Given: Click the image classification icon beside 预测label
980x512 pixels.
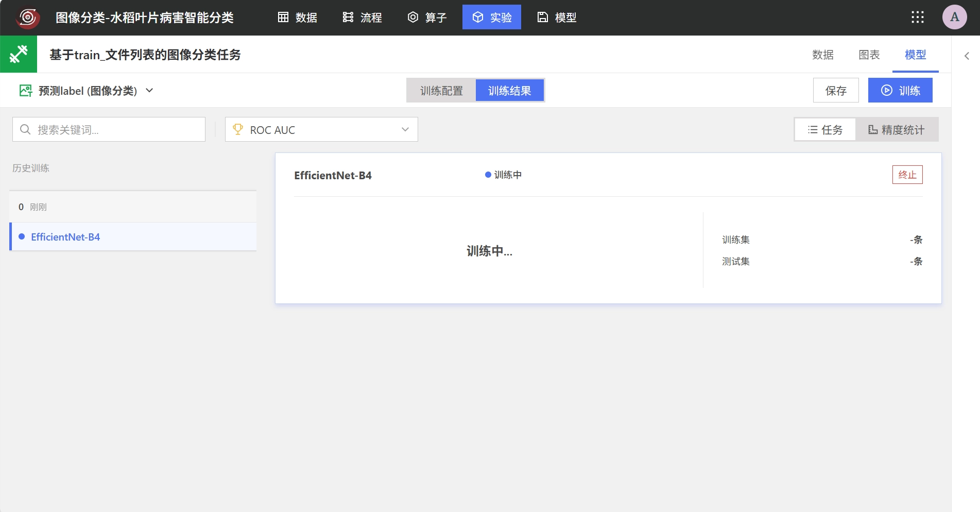Looking at the screenshot, I should (26, 91).
